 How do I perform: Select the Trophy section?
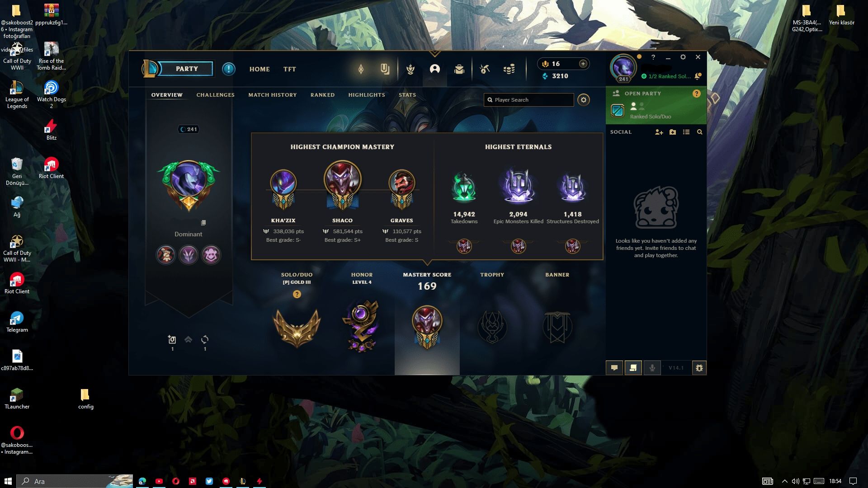(x=492, y=326)
